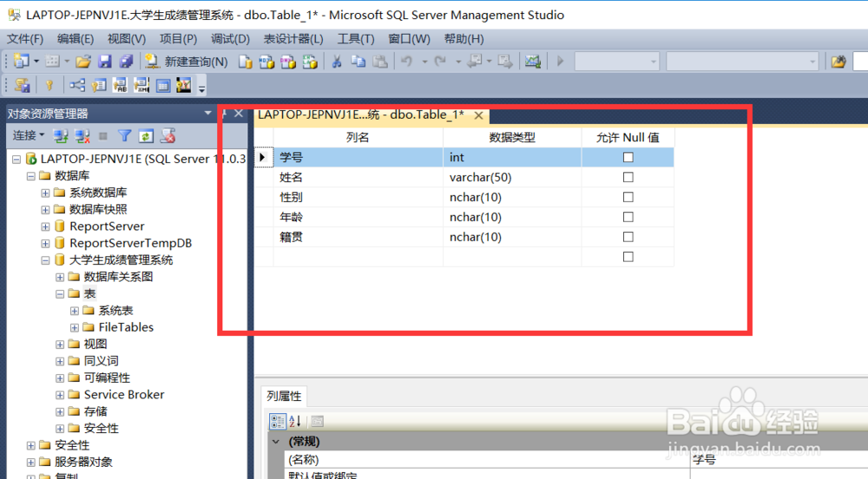Cut with the scissors icon

337,62
